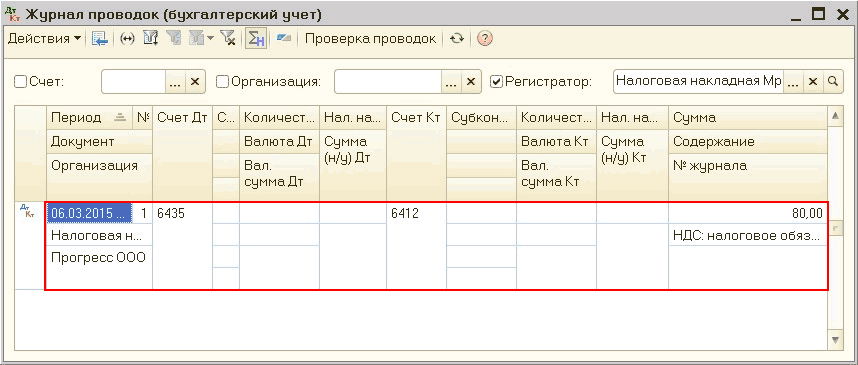Click the filter history funnel icon
The width and height of the screenshot is (858, 365).
click(x=196, y=38)
